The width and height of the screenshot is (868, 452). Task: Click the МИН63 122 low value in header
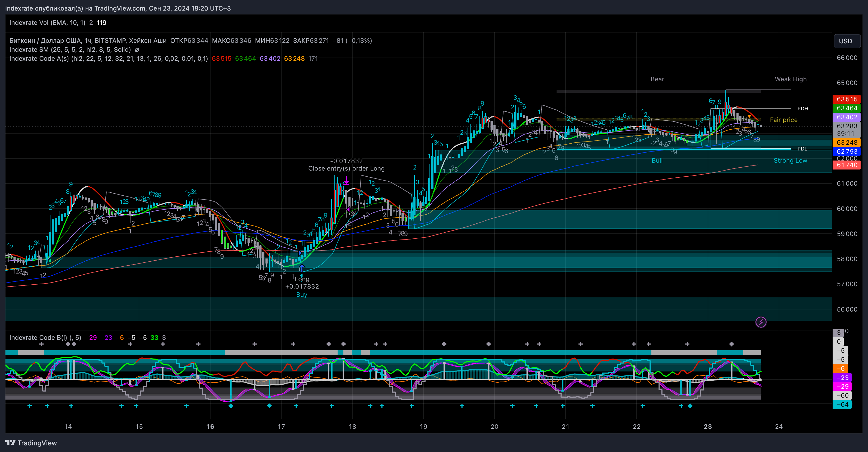[x=272, y=40]
